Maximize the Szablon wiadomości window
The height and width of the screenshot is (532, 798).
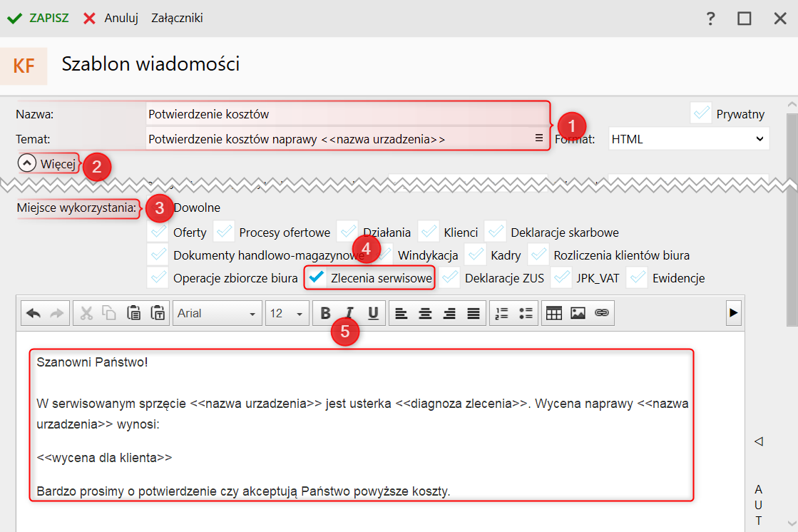744,19
